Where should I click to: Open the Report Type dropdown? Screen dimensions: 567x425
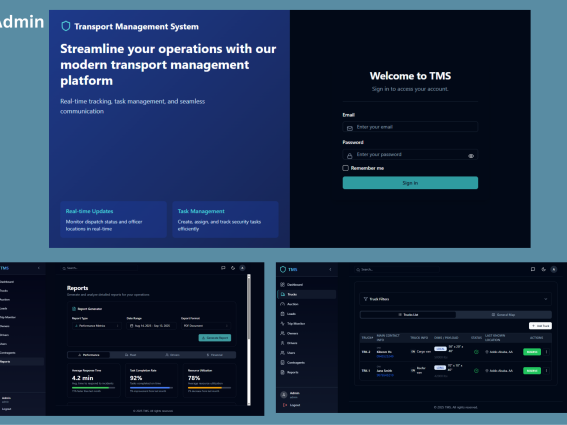97,326
